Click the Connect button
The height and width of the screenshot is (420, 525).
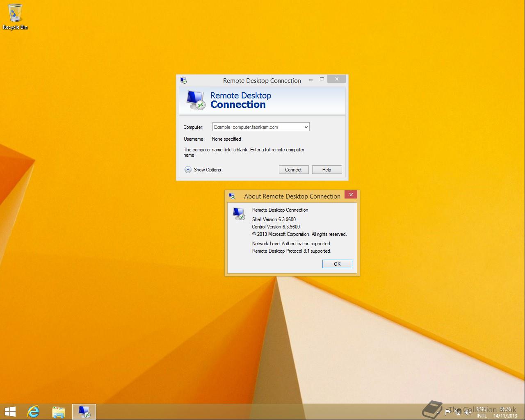[294, 170]
